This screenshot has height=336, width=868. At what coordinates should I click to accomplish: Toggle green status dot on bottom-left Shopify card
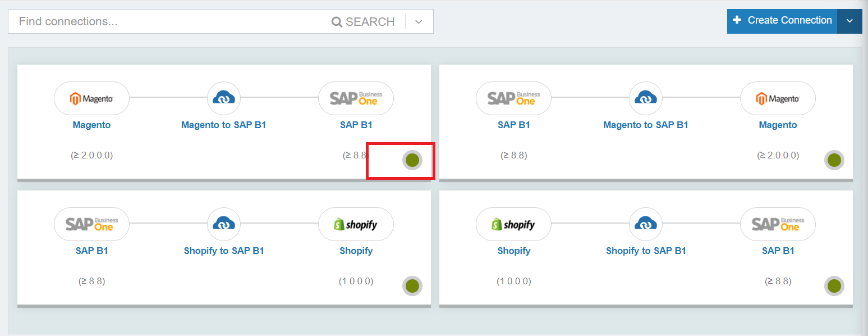point(412,286)
